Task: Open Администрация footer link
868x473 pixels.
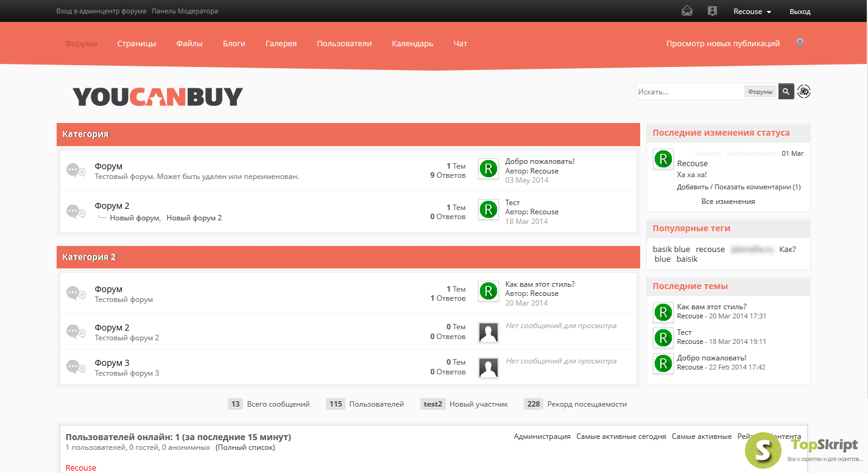Action: (542, 436)
